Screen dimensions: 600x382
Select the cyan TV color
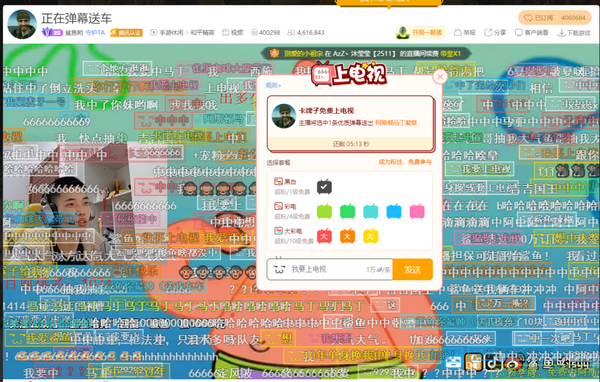coord(370,211)
